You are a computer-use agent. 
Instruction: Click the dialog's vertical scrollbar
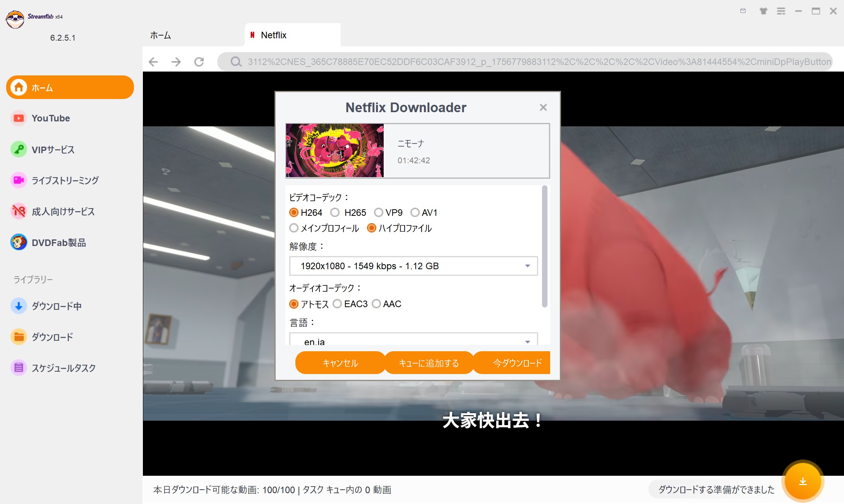point(545,246)
